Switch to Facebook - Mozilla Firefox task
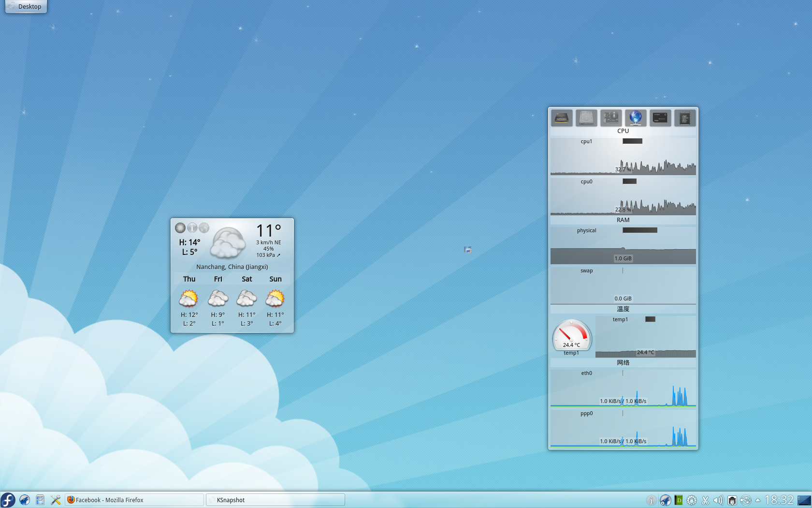The height and width of the screenshot is (508, 812). point(134,500)
